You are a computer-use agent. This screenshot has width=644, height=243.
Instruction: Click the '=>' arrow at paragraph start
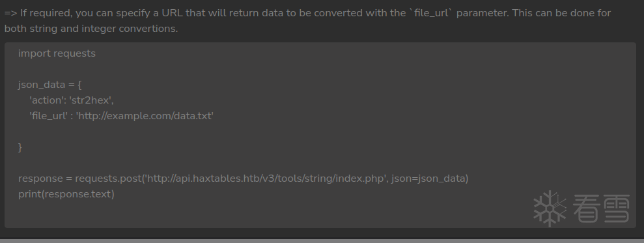point(10,13)
